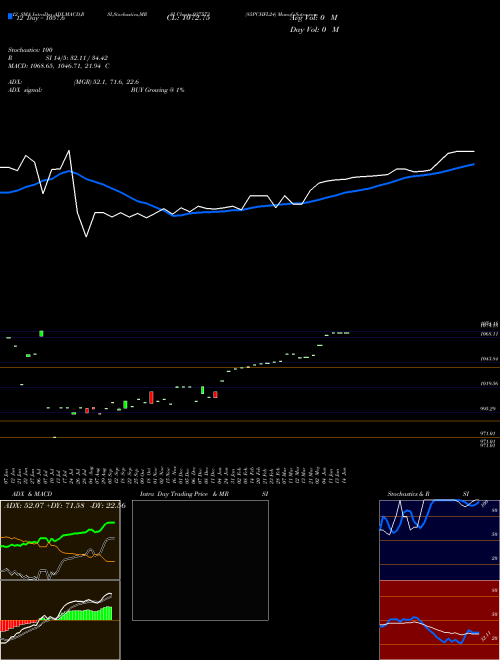Click the red MACD histogram bars

click(x=18, y=625)
